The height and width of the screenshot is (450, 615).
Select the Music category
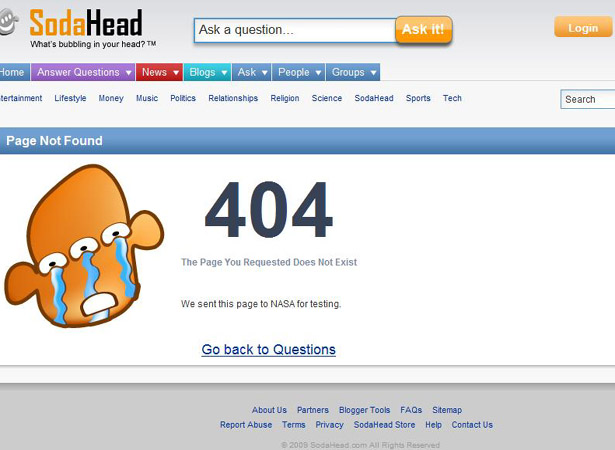click(147, 98)
